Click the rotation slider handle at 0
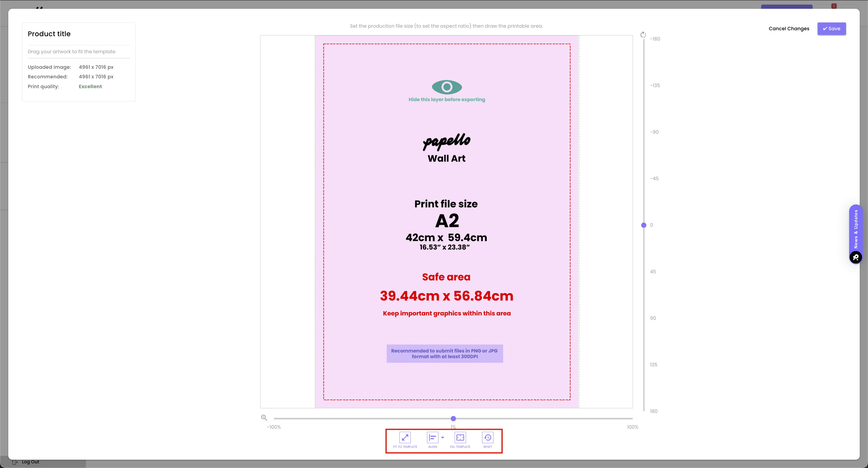 (644, 225)
